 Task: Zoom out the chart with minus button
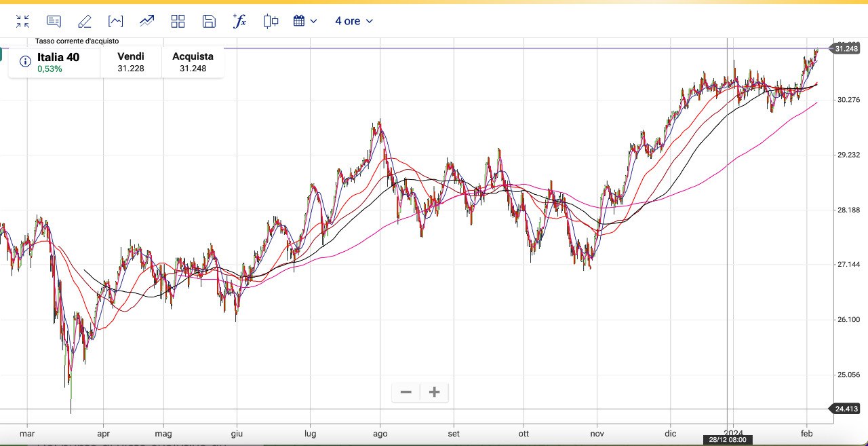(x=406, y=392)
